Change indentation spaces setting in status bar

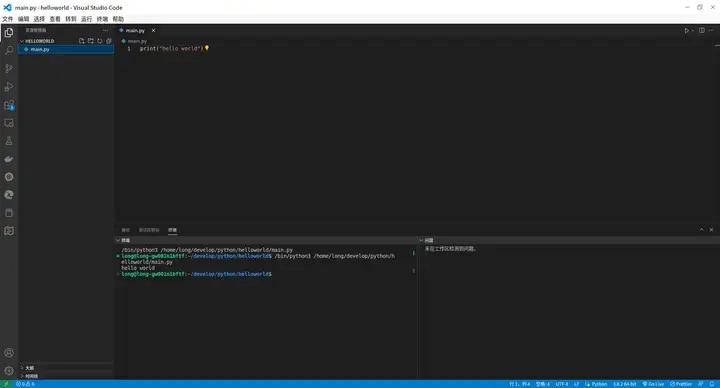[543, 384]
